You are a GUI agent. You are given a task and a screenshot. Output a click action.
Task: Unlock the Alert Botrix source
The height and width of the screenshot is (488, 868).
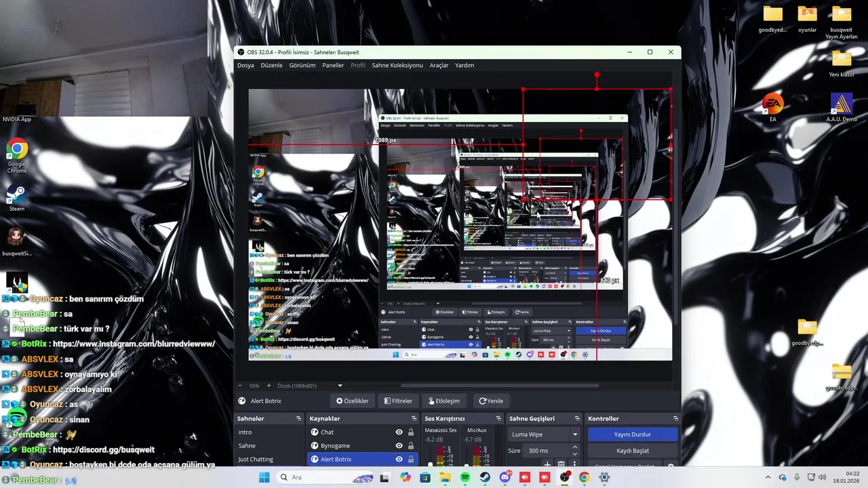[410, 459]
